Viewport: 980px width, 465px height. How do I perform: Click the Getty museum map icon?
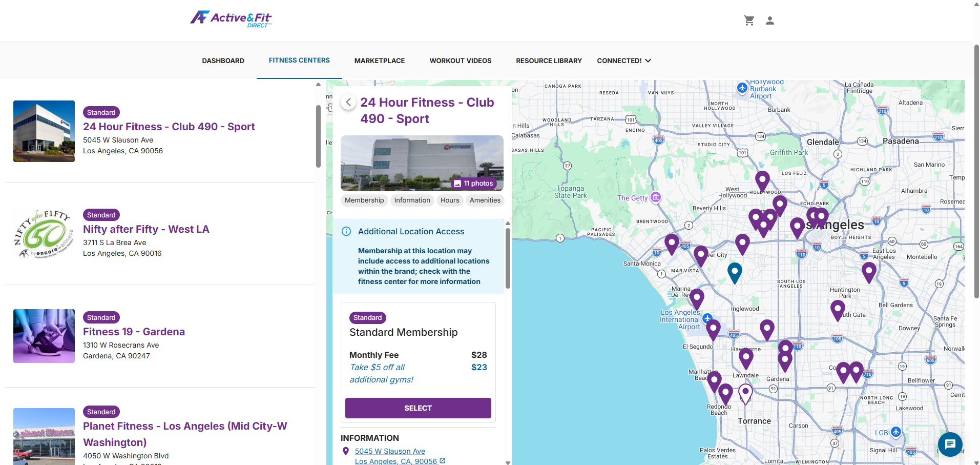click(656, 197)
